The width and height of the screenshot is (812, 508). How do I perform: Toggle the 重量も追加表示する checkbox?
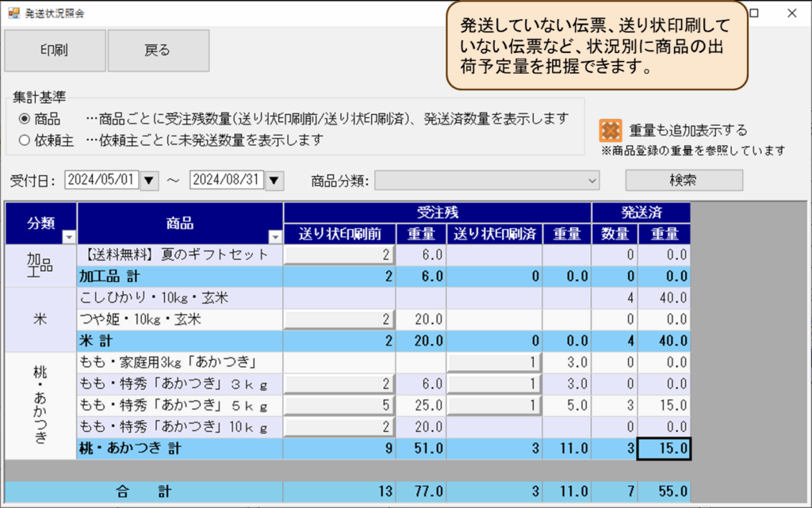611,130
